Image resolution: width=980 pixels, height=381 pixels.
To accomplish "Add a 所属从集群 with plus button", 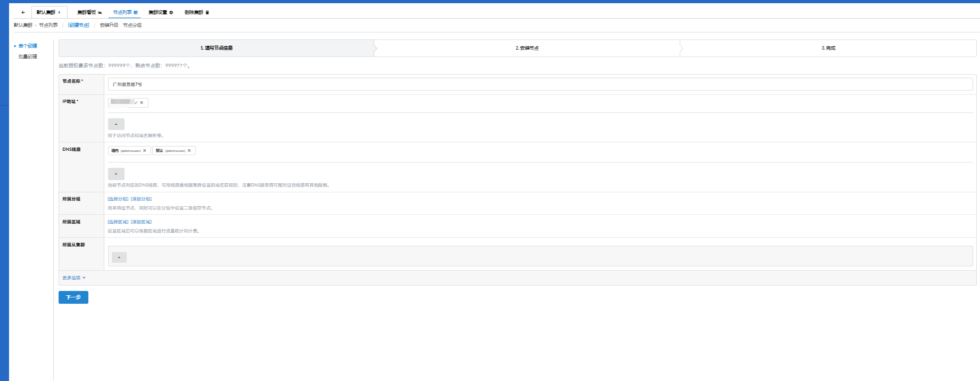I will tap(119, 257).
